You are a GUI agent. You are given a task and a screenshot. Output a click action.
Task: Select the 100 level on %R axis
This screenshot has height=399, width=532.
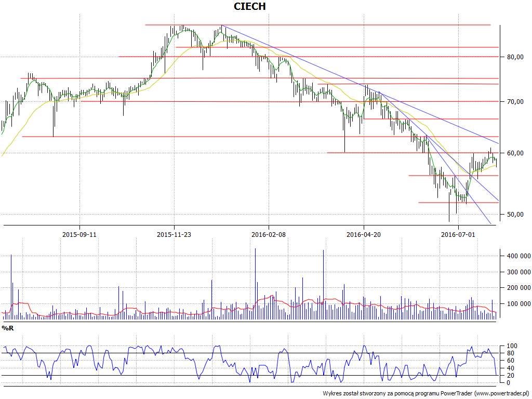[512, 347]
